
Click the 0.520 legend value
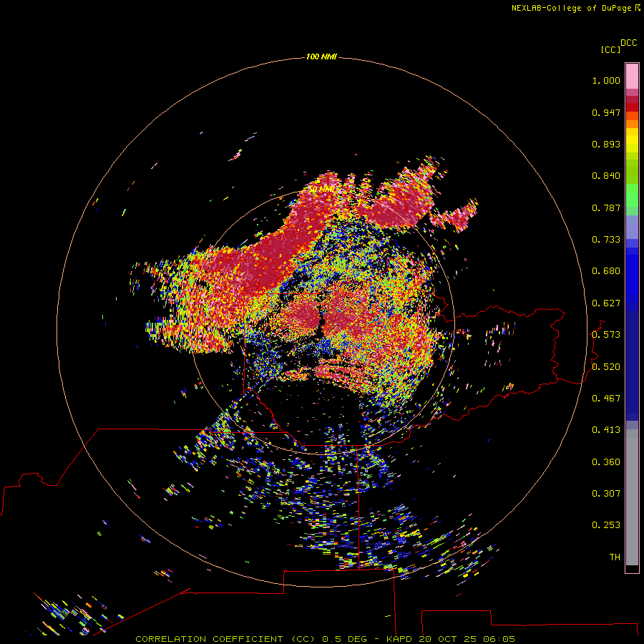tap(606, 367)
